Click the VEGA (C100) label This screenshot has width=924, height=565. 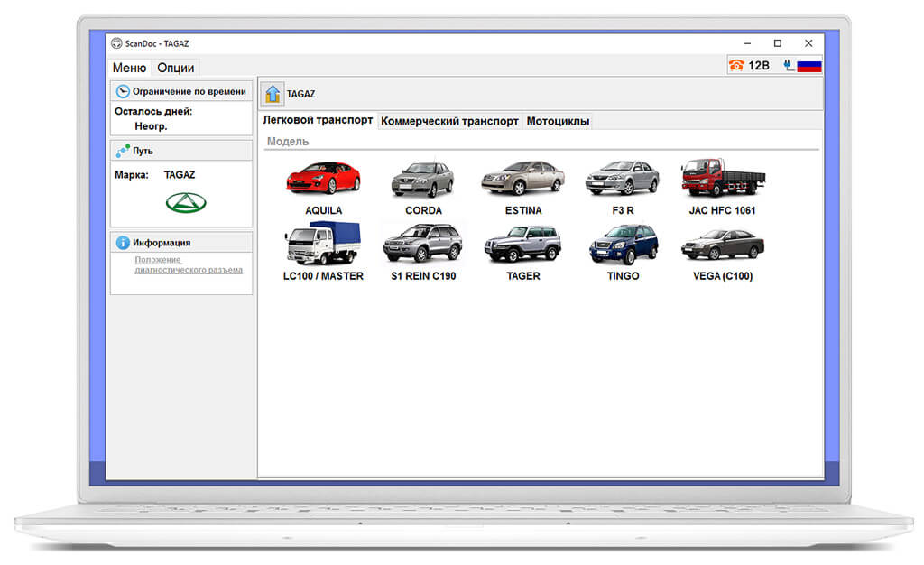(723, 275)
